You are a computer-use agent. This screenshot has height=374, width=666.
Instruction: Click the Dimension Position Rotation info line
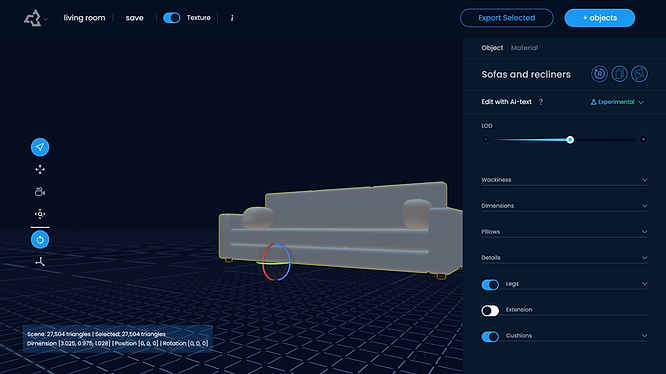pos(117,343)
